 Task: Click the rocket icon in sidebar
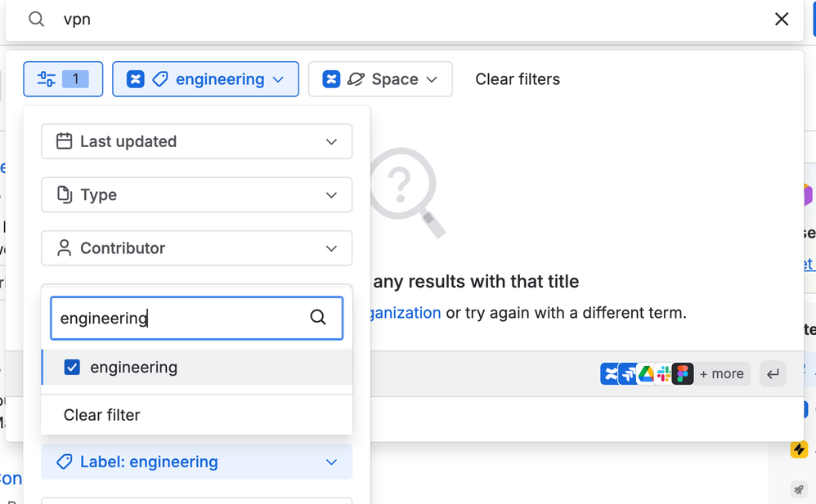pos(799,489)
